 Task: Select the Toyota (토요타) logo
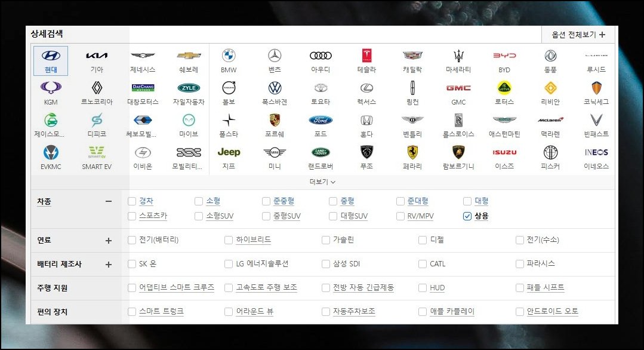(x=321, y=87)
